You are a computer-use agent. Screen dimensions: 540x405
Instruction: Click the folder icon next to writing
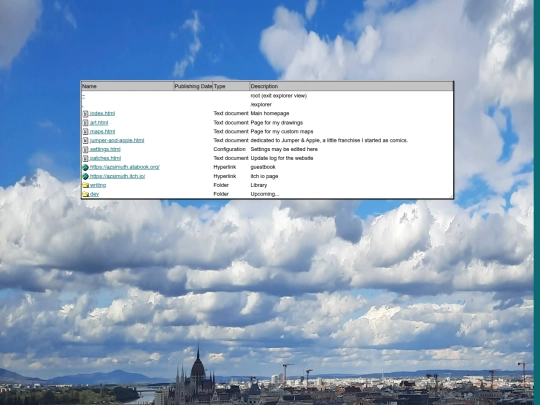[85, 185]
